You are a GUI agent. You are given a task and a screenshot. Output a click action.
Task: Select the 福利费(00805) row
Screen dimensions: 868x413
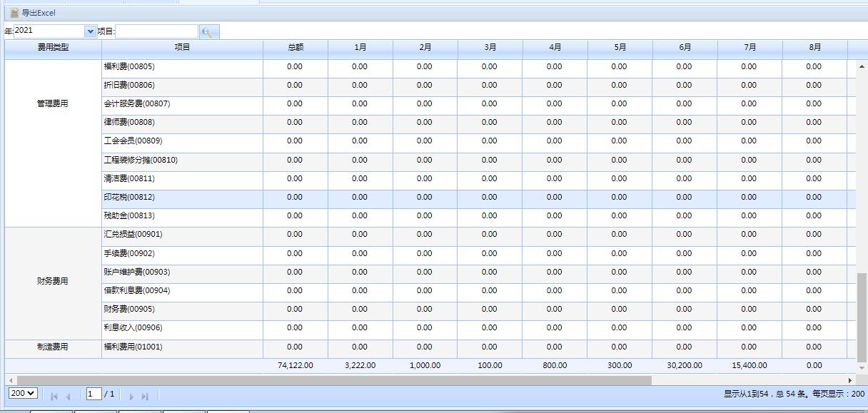click(478, 67)
